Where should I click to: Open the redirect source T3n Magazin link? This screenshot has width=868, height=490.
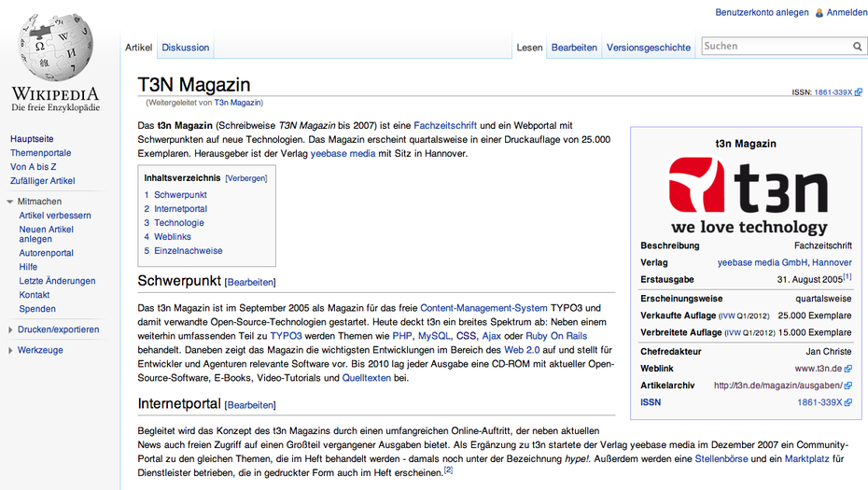point(237,103)
